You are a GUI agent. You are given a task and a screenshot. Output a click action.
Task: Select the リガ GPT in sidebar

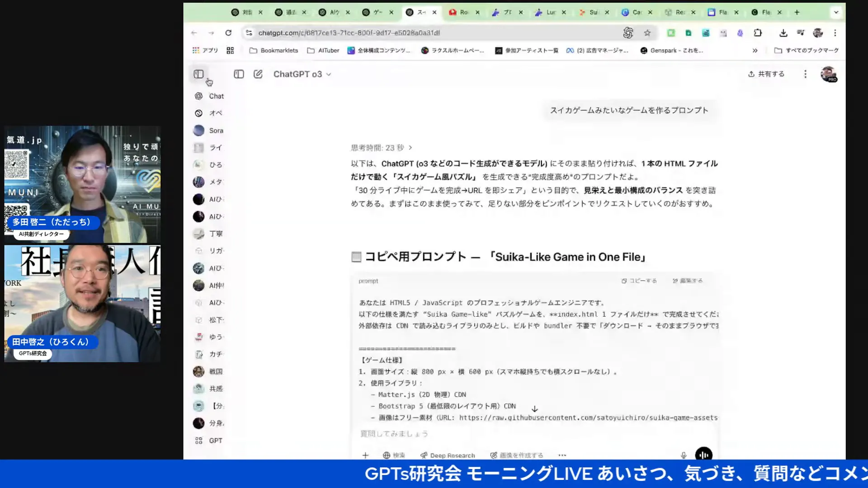pos(209,251)
